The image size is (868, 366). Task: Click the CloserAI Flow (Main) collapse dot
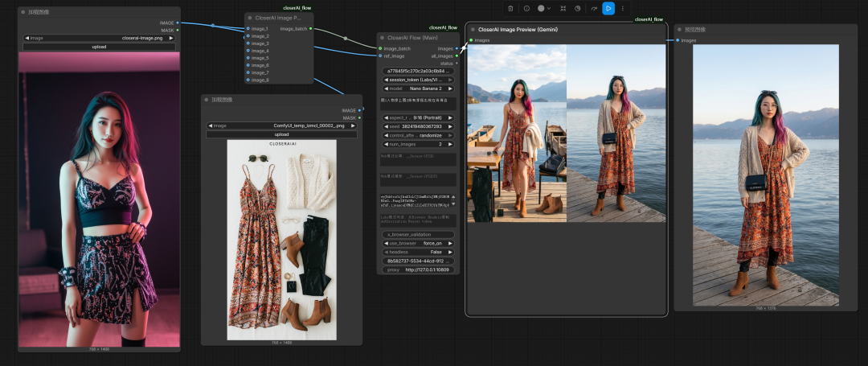pos(383,38)
